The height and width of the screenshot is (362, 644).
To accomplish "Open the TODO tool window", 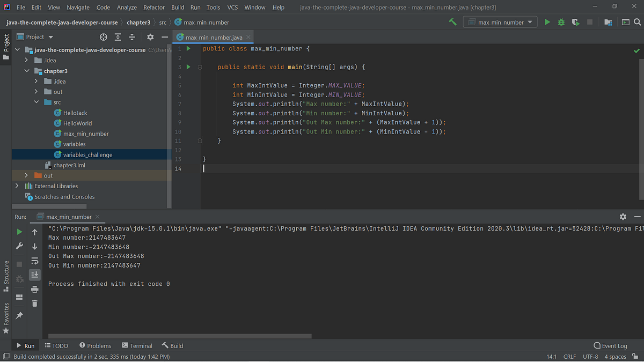I will [56, 346].
